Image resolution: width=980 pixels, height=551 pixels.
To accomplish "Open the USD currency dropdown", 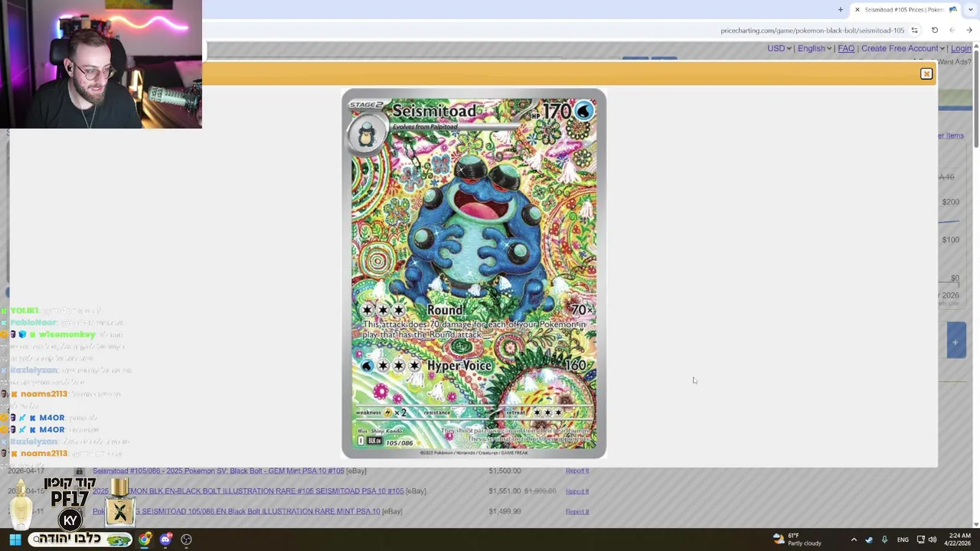I will tap(779, 48).
